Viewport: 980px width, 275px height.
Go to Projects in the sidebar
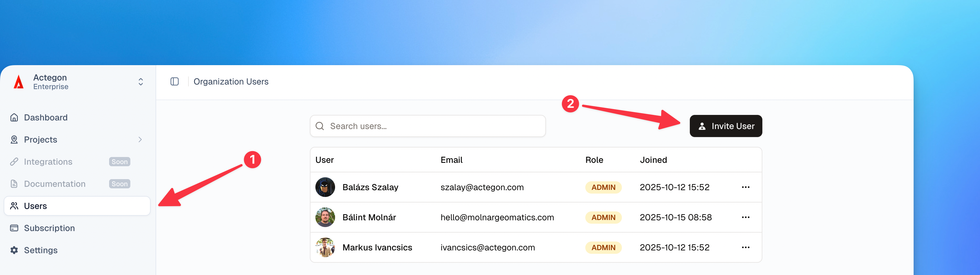tap(77, 139)
